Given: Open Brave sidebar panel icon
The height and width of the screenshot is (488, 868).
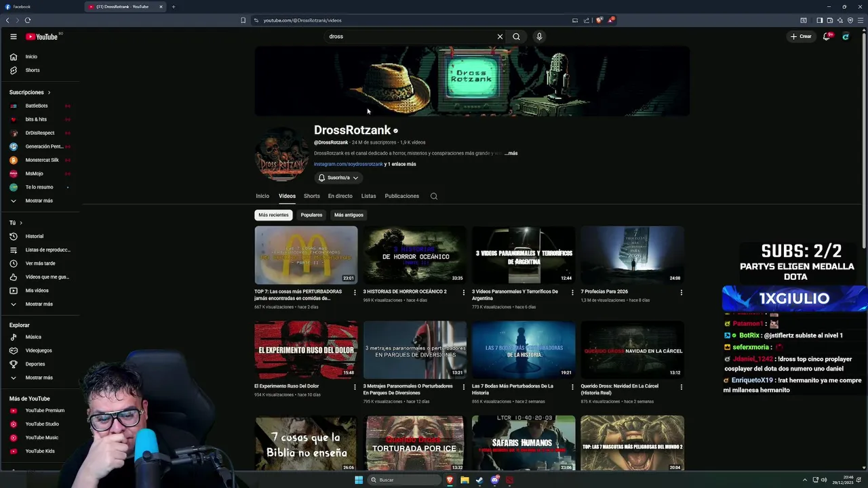Looking at the screenshot, I should pyautogui.click(x=819, y=20).
